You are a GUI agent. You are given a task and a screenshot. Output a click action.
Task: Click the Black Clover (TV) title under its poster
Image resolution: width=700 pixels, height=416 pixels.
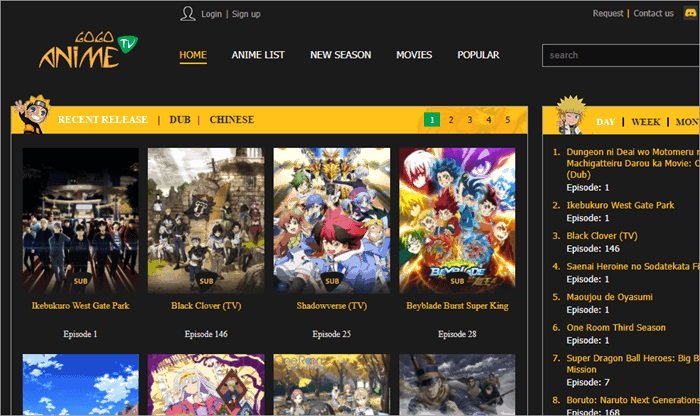(x=206, y=306)
